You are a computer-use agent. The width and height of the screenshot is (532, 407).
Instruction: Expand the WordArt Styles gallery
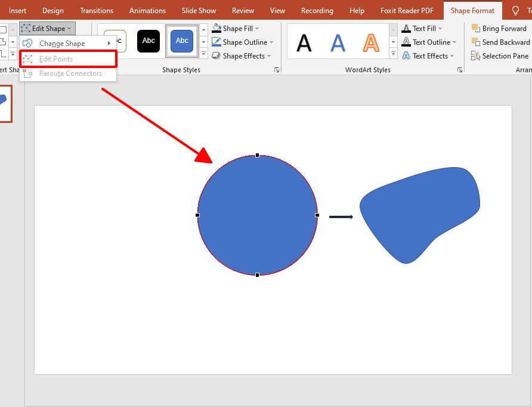coord(393,54)
